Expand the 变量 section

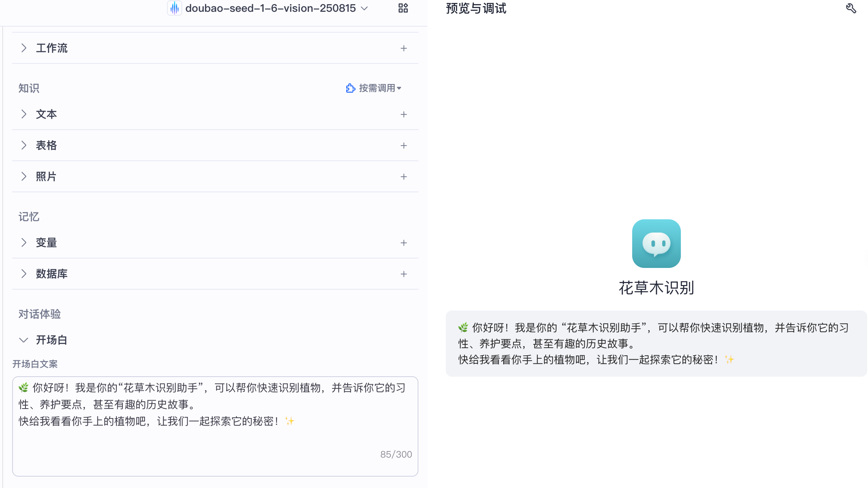point(24,243)
